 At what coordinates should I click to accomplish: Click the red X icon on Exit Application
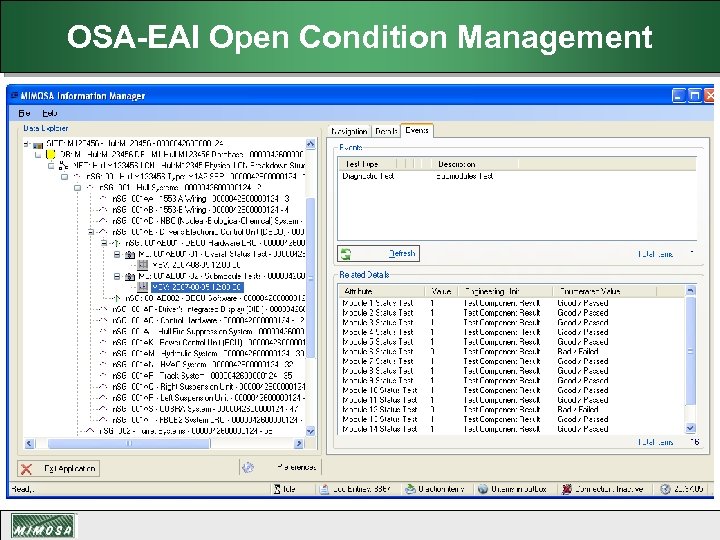click(27, 469)
